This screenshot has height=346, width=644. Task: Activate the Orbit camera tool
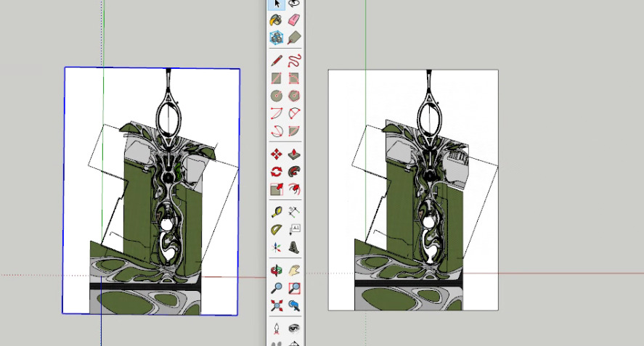pos(277,270)
